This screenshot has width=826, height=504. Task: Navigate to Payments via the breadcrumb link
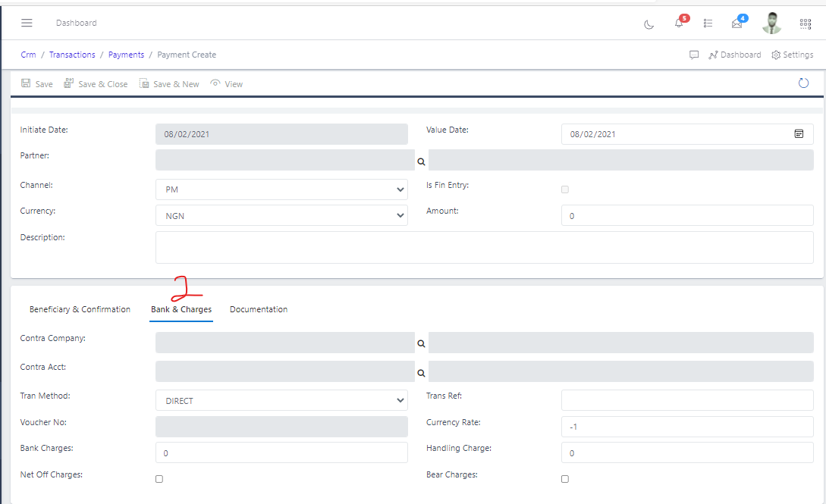126,54
